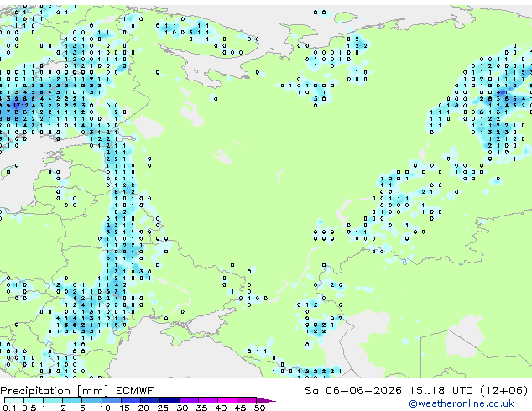The image size is (532, 411).
Task: Click the 0.5–1 mm legend color swatch
Action: click(x=34, y=400)
